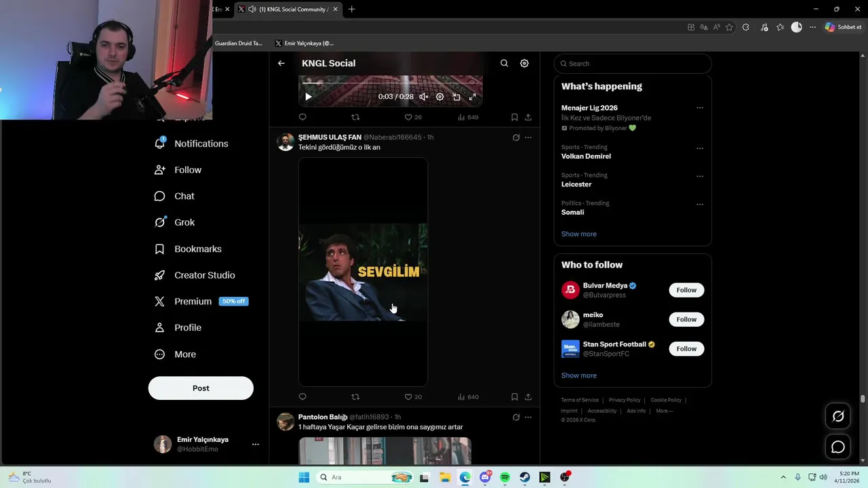Open Spotify from the taskbar
The width and height of the screenshot is (868, 488).
pos(505,477)
